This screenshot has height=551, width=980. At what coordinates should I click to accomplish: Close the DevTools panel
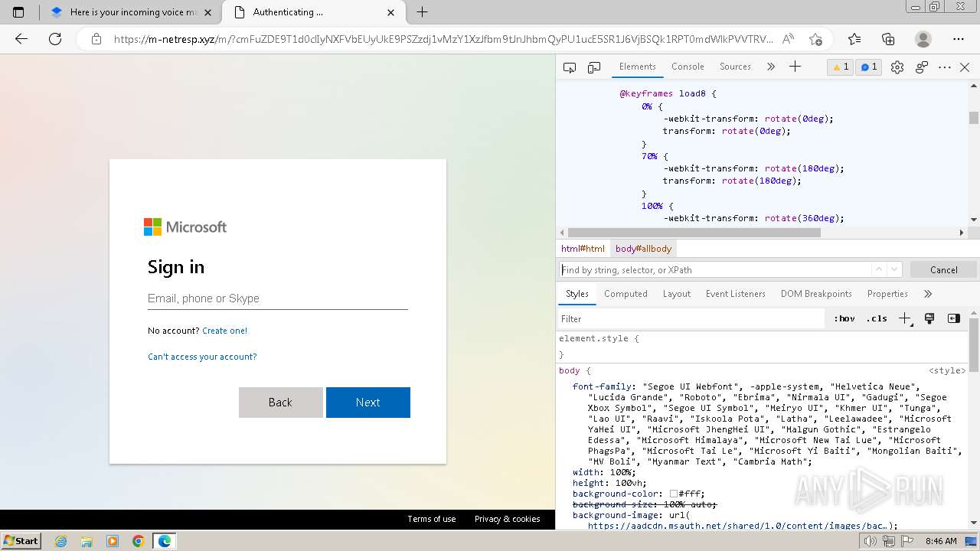coord(965,67)
